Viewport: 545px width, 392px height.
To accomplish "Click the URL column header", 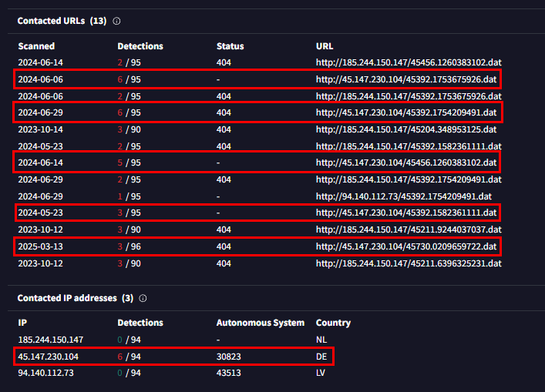I will click(325, 45).
